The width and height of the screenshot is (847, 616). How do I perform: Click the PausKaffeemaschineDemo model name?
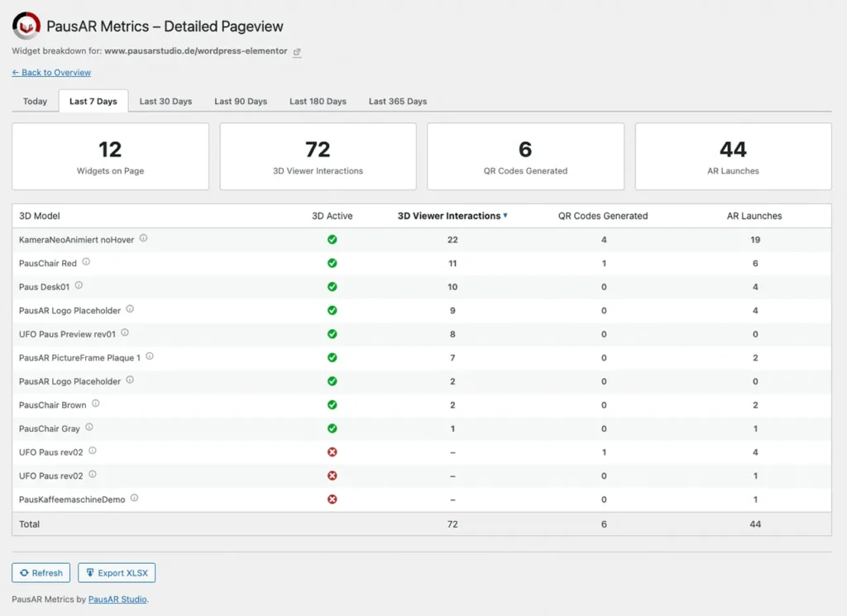(72, 499)
